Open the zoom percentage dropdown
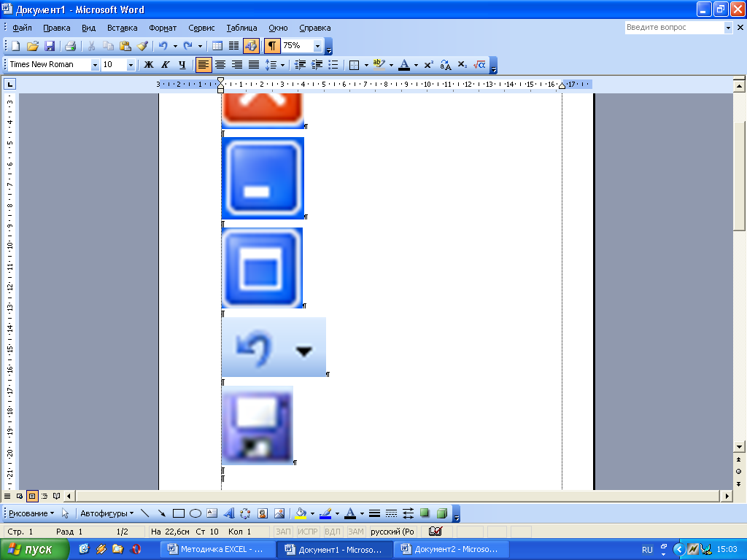The width and height of the screenshot is (747, 560). pyautogui.click(x=318, y=46)
